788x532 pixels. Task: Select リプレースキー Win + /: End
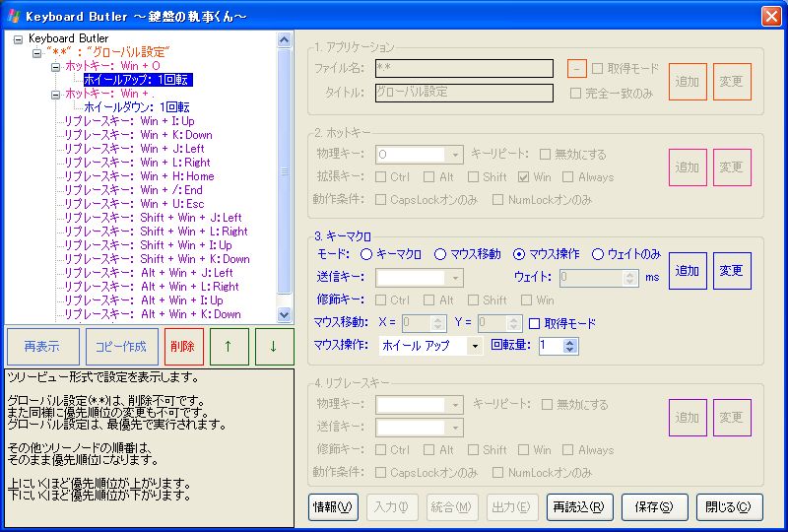coord(133,190)
